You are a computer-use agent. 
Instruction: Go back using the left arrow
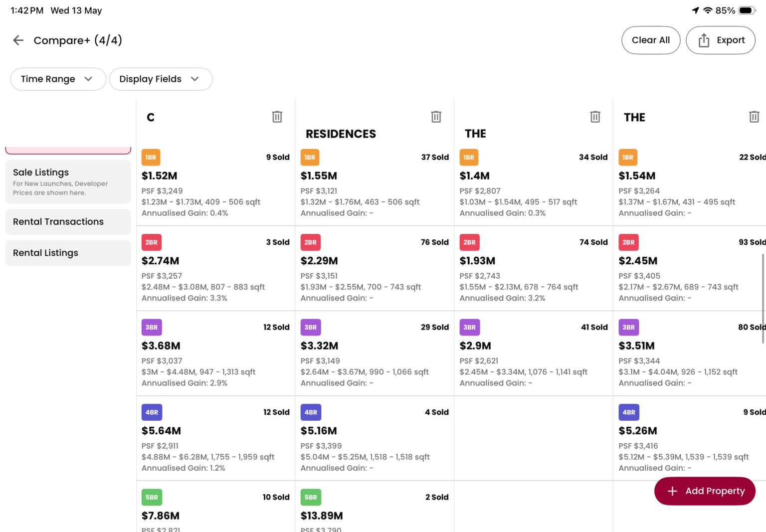pyautogui.click(x=18, y=40)
